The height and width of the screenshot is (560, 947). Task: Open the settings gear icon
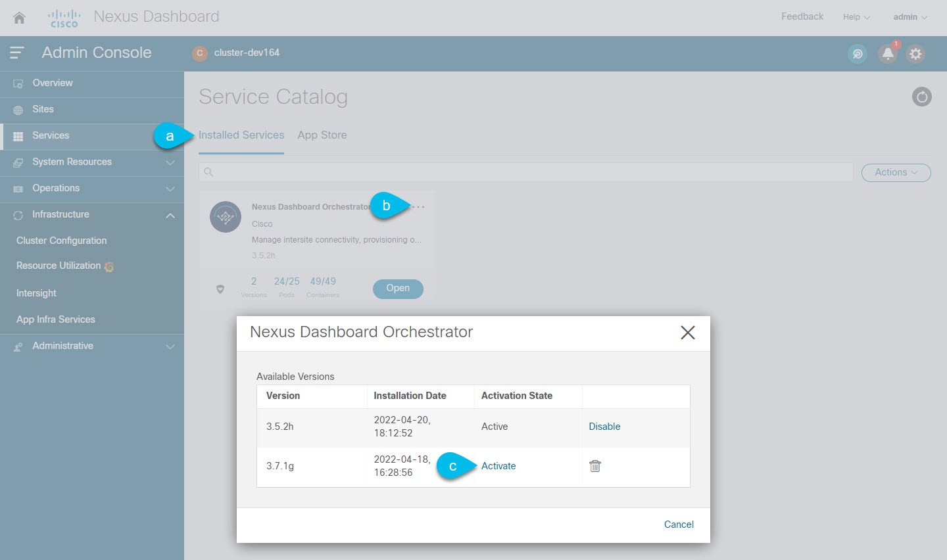click(x=916, y=54)
